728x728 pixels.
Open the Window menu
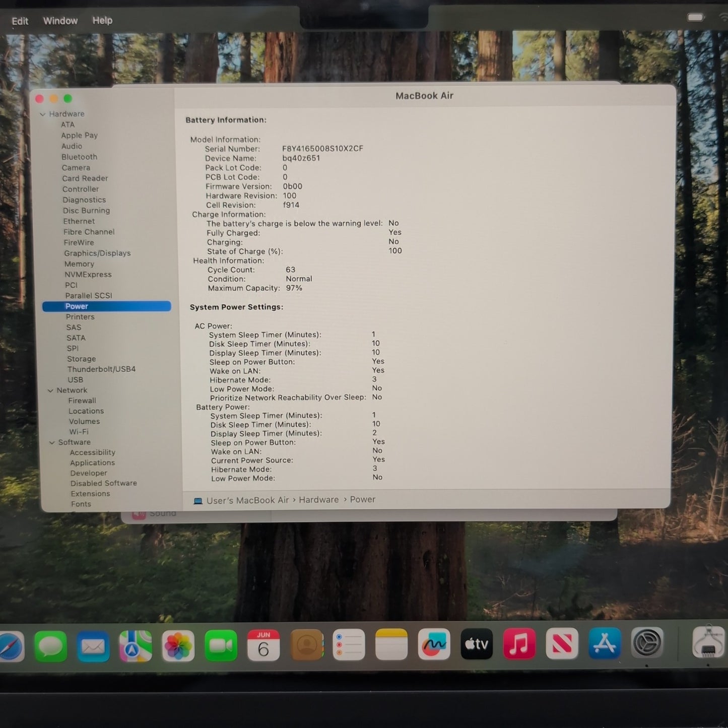60,21
